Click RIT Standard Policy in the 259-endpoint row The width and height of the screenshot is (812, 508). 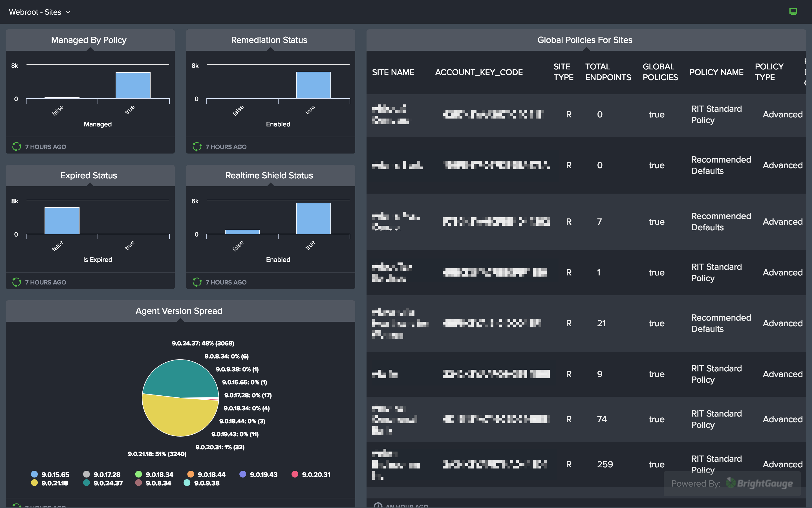pyautogui.click(x=716, y=464)
